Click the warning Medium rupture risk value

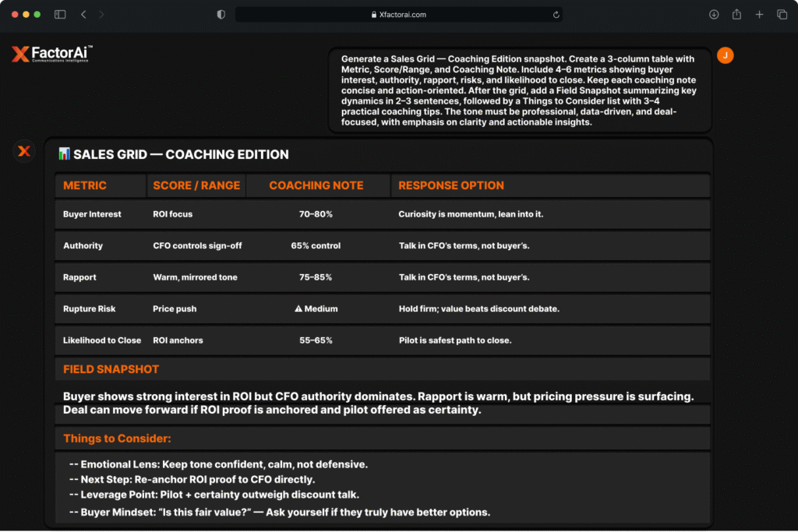point(316,308)
